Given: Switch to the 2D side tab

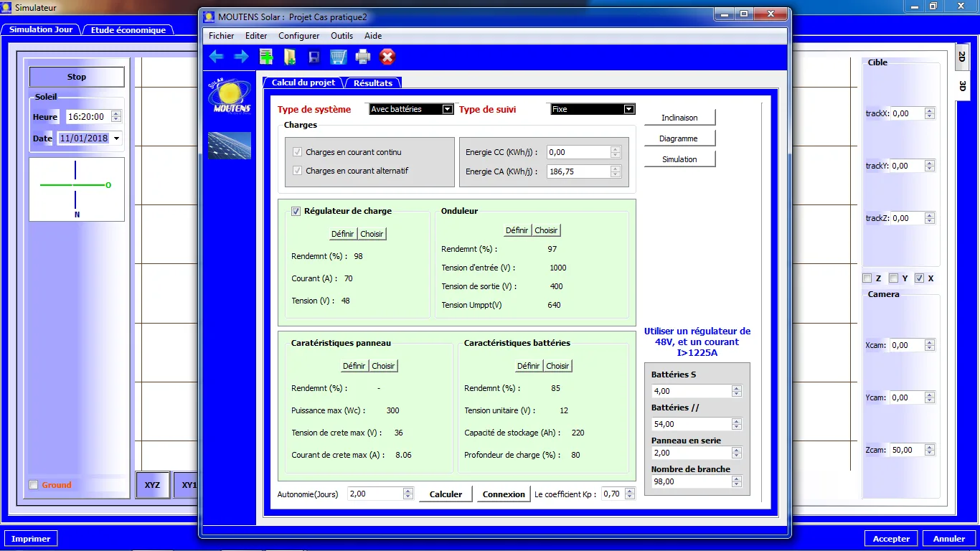Looking at the screenshot, I should click(962, 56).
